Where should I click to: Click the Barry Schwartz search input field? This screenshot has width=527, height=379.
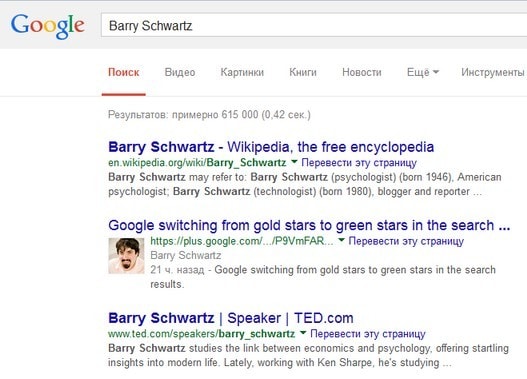click(314, 26)
